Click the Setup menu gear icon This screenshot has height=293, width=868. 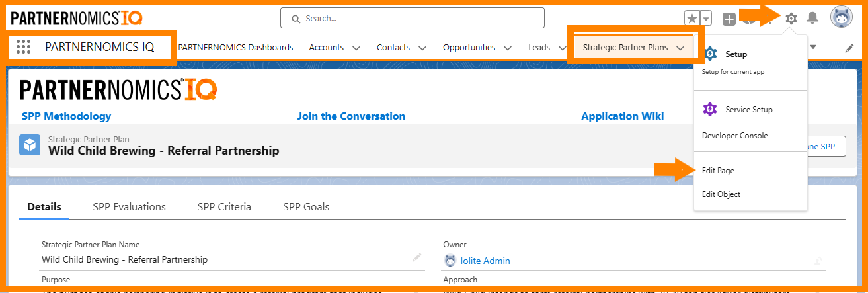(x=710, y=54)
